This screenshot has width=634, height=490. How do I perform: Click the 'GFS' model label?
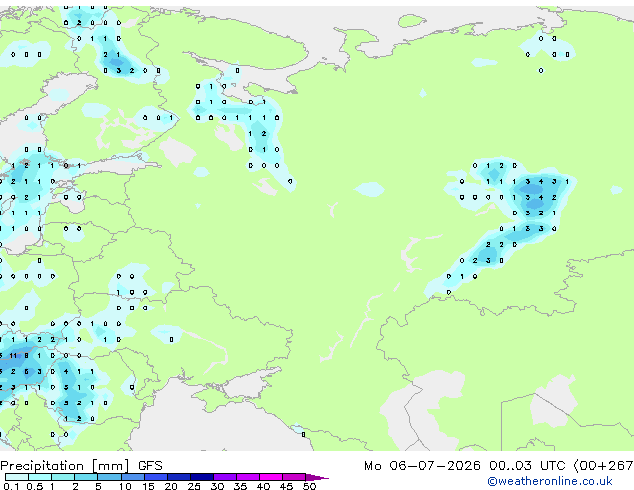point(150,466)
